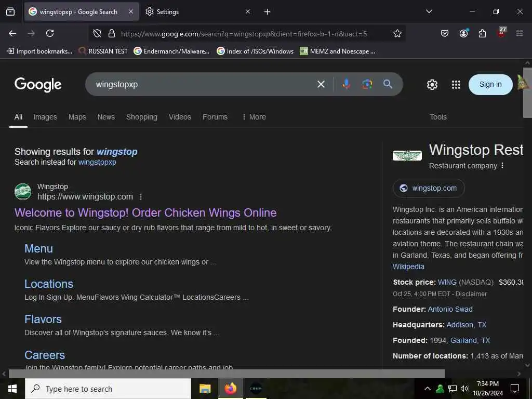Click the extension icon with 27 badge
532x399 pixels.
(x=501, y=33)
